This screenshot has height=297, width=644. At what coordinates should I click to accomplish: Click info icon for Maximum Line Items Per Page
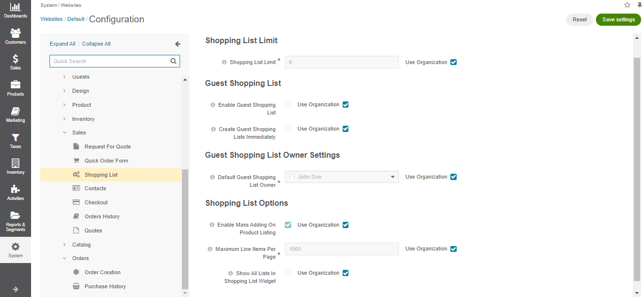click(210, 249)
